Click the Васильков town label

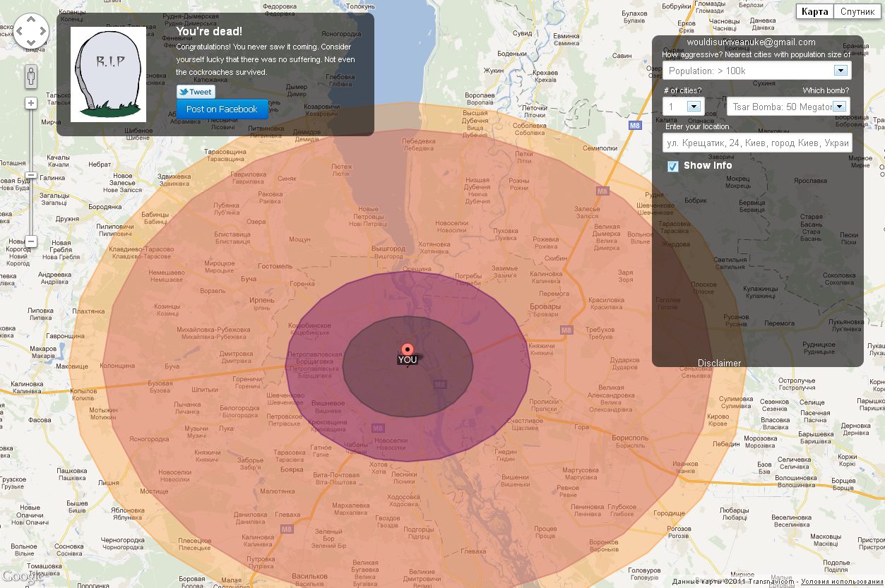coord(309,576)
